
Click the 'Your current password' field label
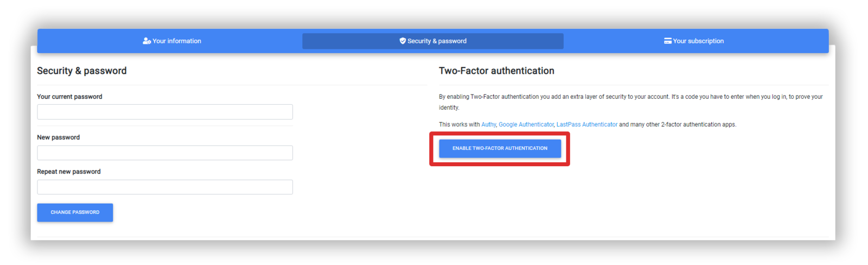[x=69, y=97]
